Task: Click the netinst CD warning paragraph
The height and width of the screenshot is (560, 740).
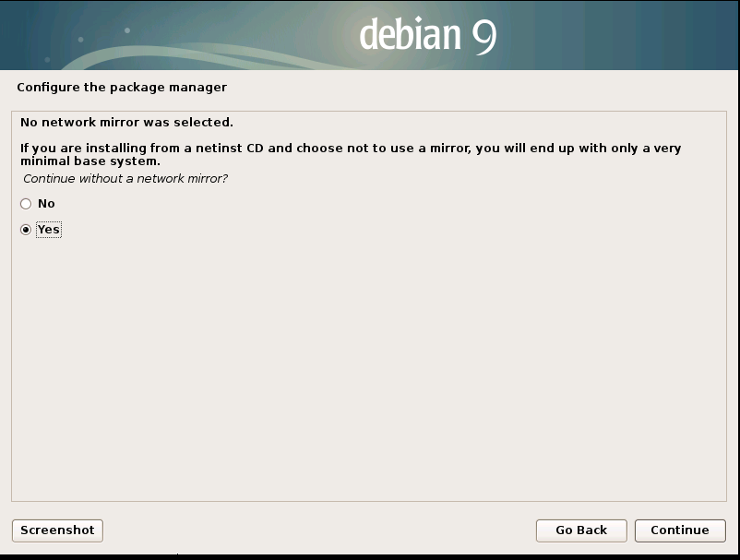Action: click(x=351, y=155)
